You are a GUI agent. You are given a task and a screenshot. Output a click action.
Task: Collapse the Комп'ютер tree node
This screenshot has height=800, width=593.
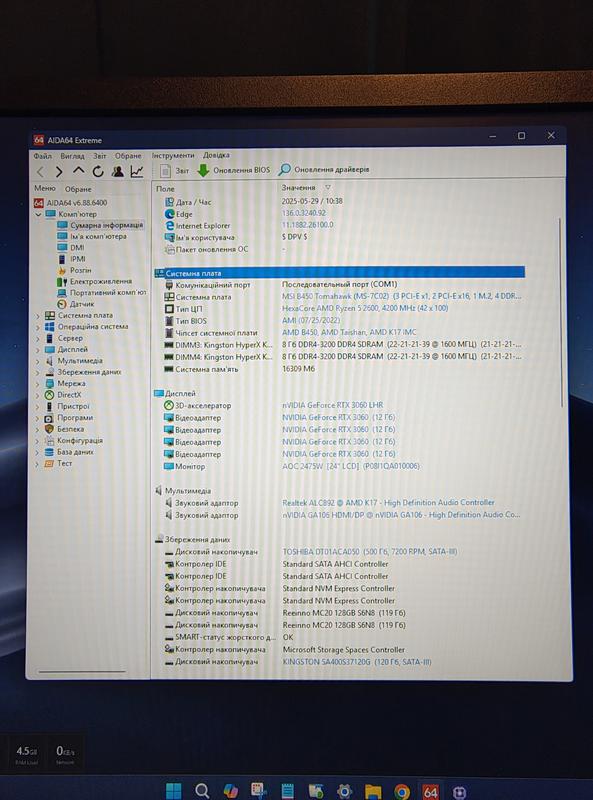click(x=38, y=214)
